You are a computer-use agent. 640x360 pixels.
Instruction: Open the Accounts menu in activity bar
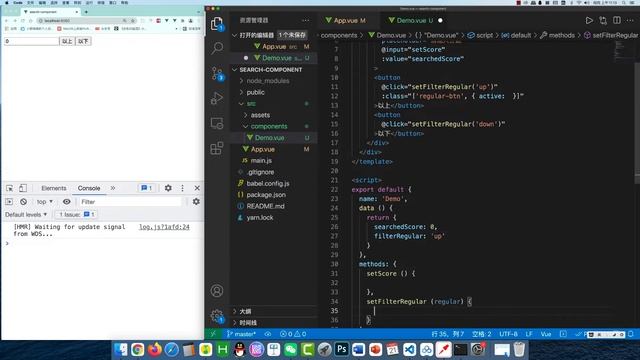coord(217,291)
